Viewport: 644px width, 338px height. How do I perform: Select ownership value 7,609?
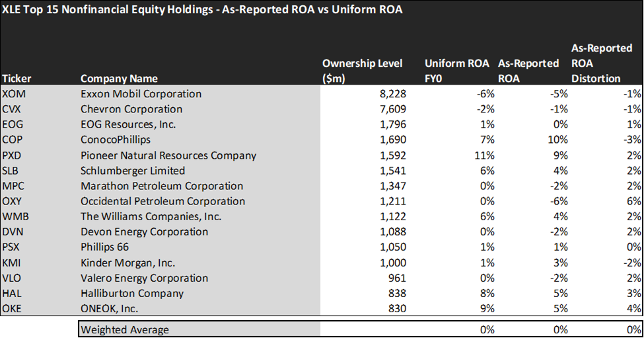click(x=393, y=109)
